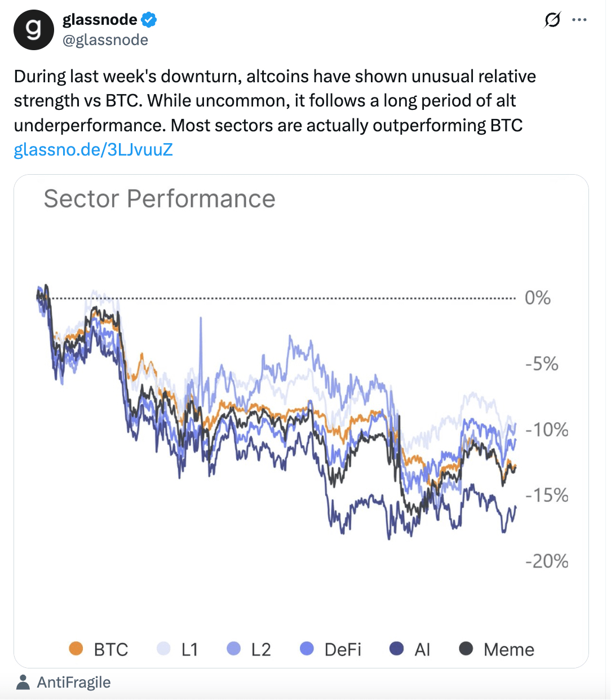Click the dark blue AI legend dot
The image size is (611, 700).
pos(397,649)
